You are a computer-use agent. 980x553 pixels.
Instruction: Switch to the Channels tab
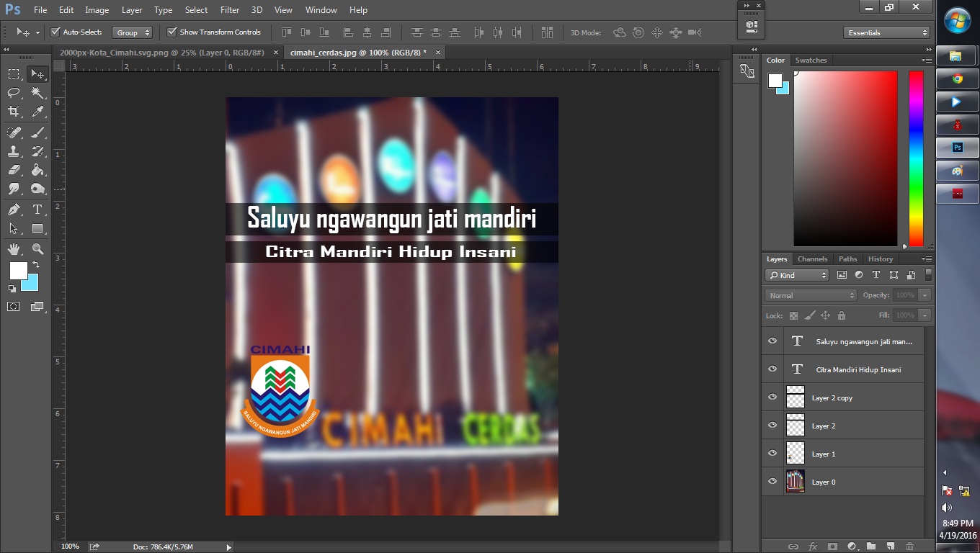pyautogui.click(x=812, y=258)
